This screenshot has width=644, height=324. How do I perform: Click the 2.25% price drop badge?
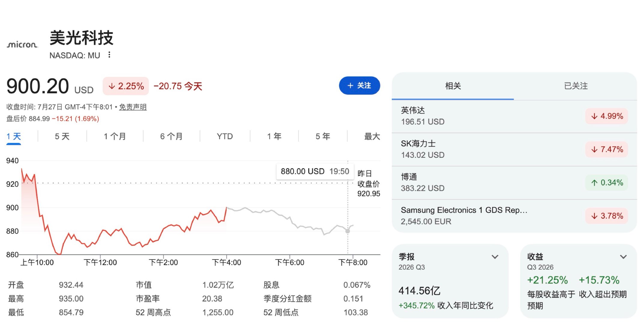tap(126, 86)
